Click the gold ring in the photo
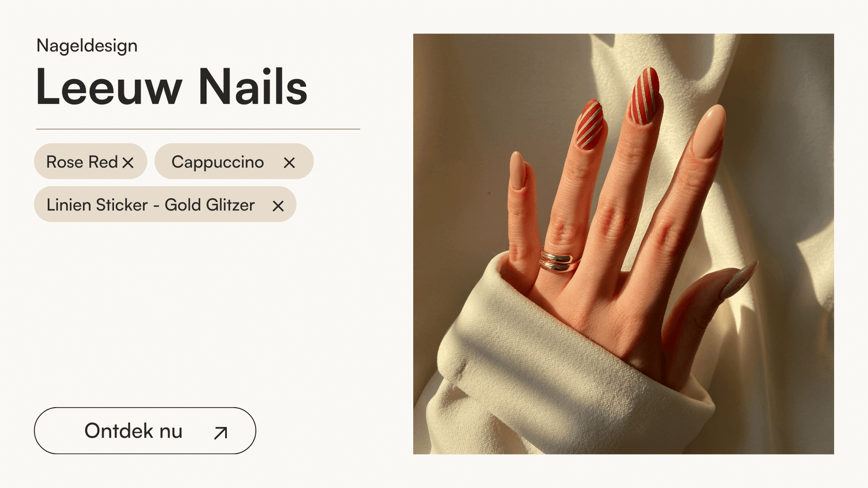Image resolution: width=868 pixels, height=488 pixels. point(559,261)
